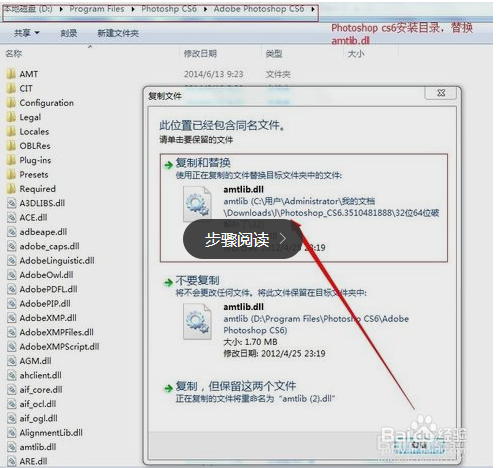Screen dimensions: 498x468
Task: Close the 复制文件 dialog
Action: point(441,93)
